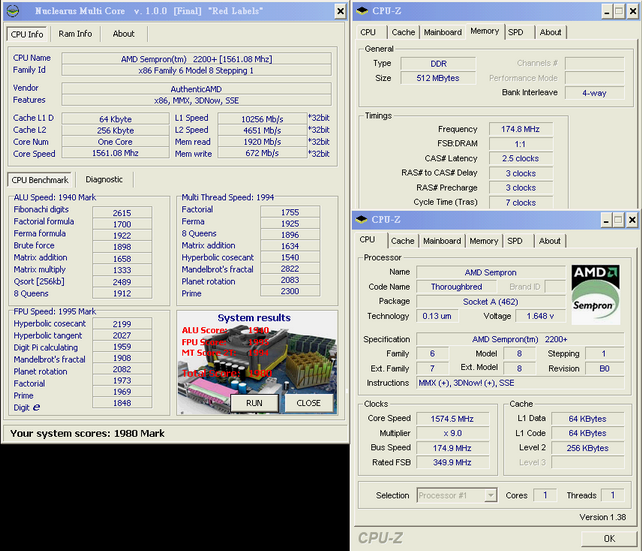This screenshot has height=551, width=642.
Task: Open Cache tab in lower CPU-Z window
Action: 402,241
